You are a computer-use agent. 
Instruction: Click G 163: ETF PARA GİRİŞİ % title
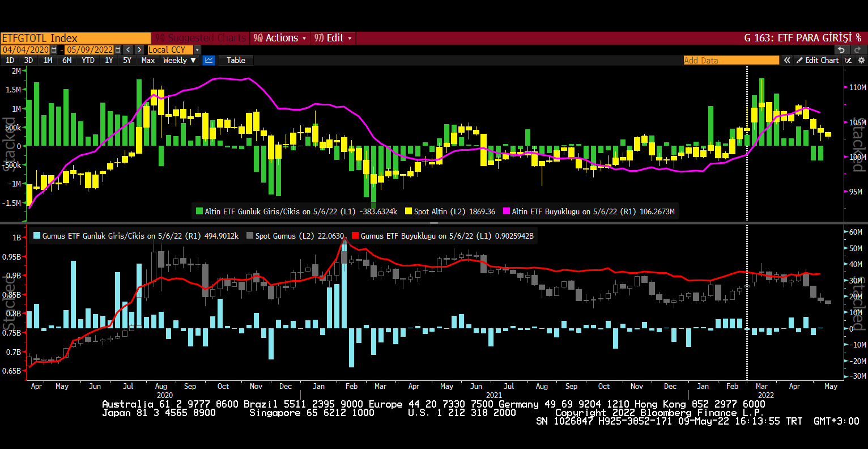[x=803, y=38]
